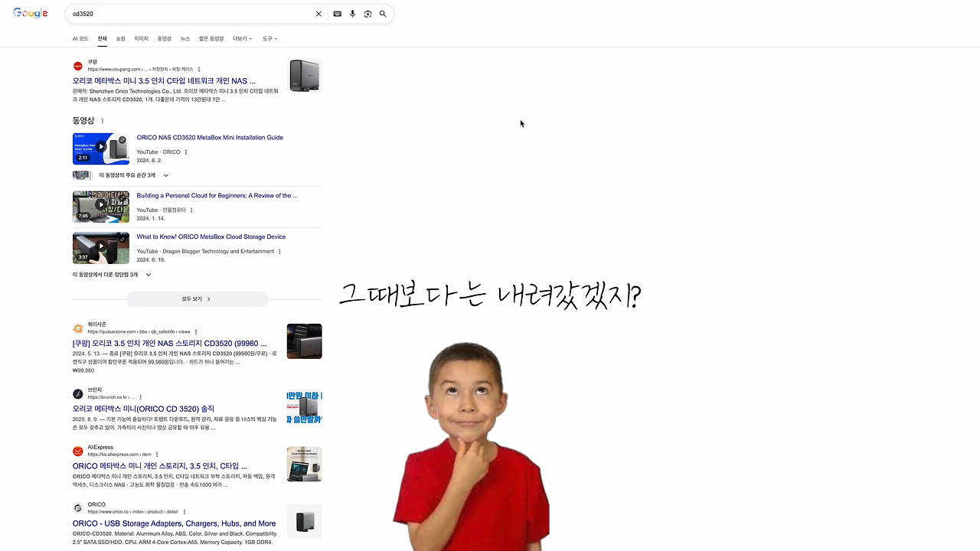Open the on-screen keyboard icon in search bar

[337, 13]
